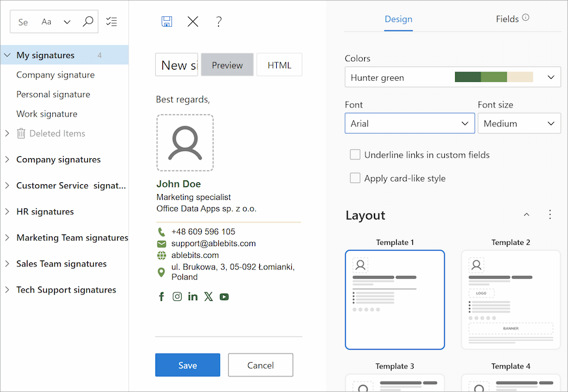Switch to the Fields tab
The width and height of the screenshot is (568, 392).
[x=507, y=19]
